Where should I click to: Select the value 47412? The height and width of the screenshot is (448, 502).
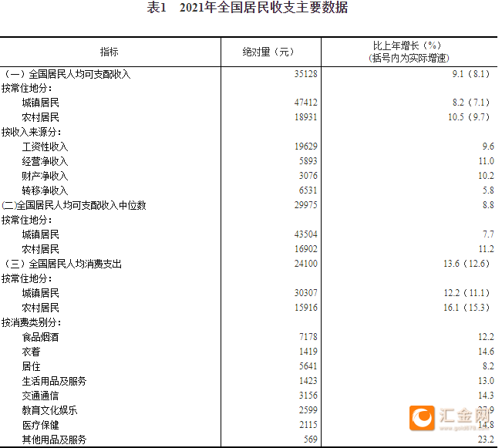pos(305,103)
